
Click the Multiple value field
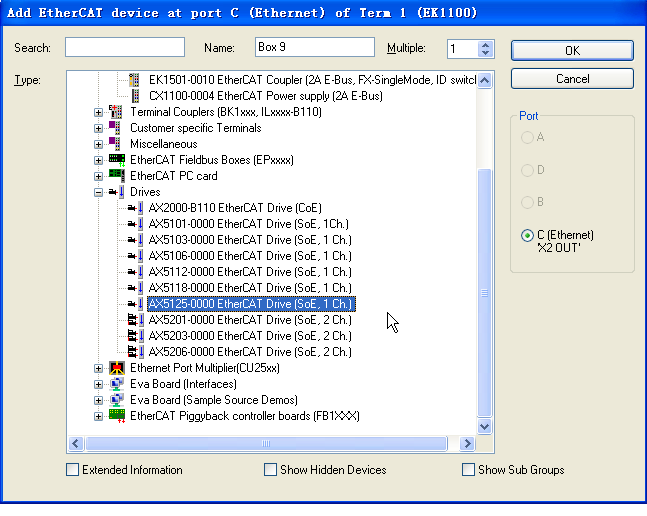(x=463, y=49)
